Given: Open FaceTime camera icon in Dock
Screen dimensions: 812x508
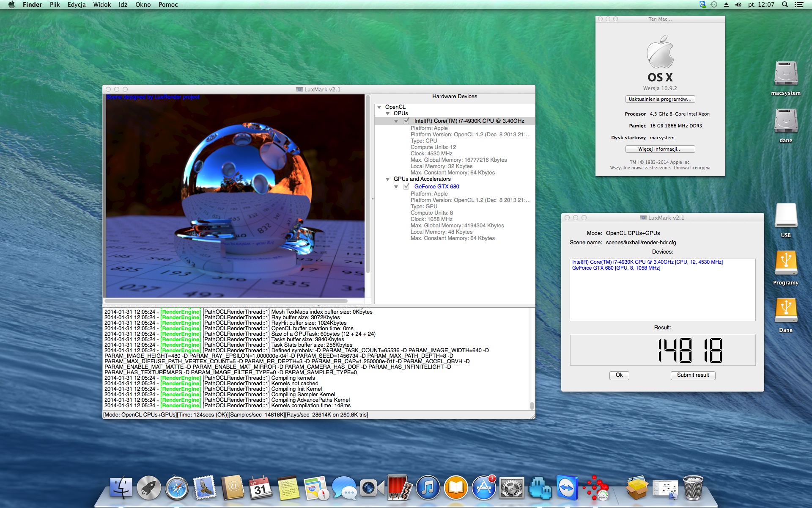Looking at the screenshot, I should 372,488.
